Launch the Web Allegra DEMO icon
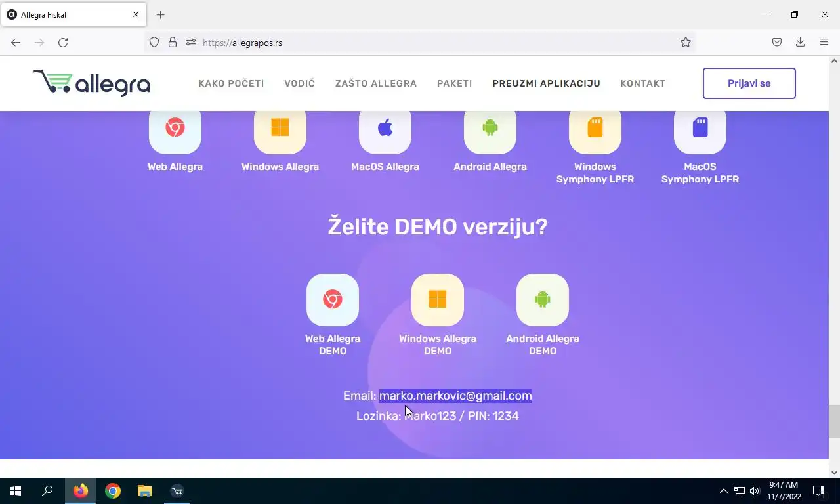 point(333,300)
